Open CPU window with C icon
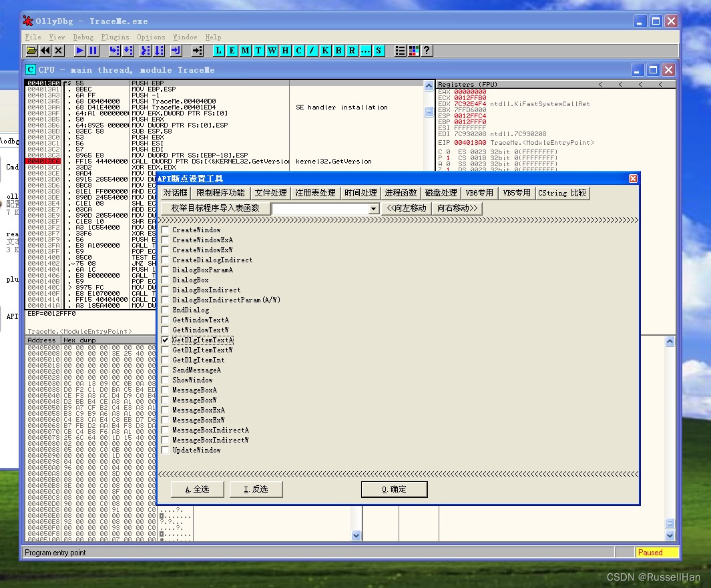Screen dimensions: 711x588 298,51
